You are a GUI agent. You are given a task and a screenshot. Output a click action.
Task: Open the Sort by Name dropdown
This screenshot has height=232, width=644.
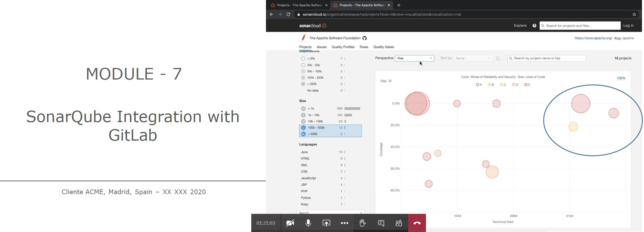(x=473, y=58)
